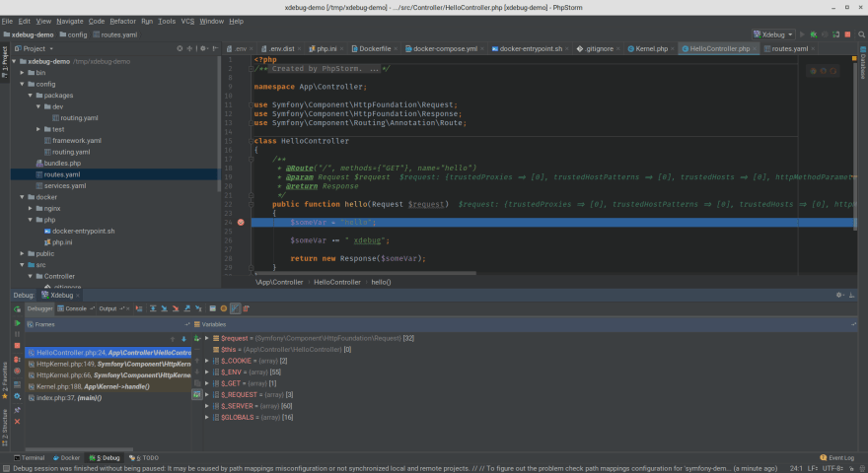Image resolution: width=868 pixels, height=473 pixels.
Task: Toggle Mute Breakpoints icon
Action: pos(17,372)
